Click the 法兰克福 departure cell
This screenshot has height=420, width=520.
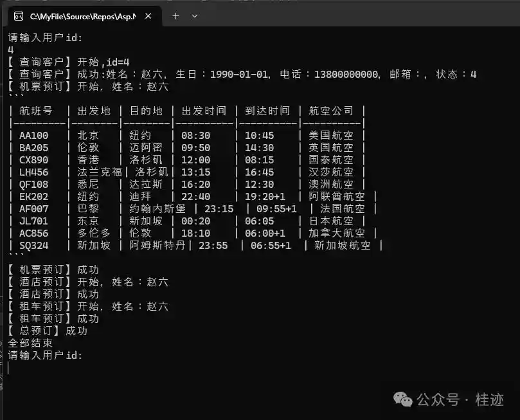coord(99,172)
